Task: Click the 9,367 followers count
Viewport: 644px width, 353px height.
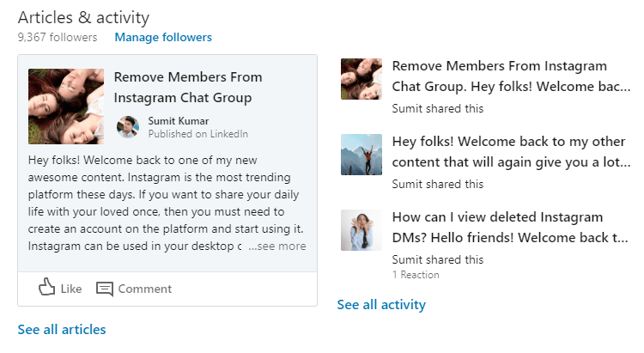Action: 58,38
